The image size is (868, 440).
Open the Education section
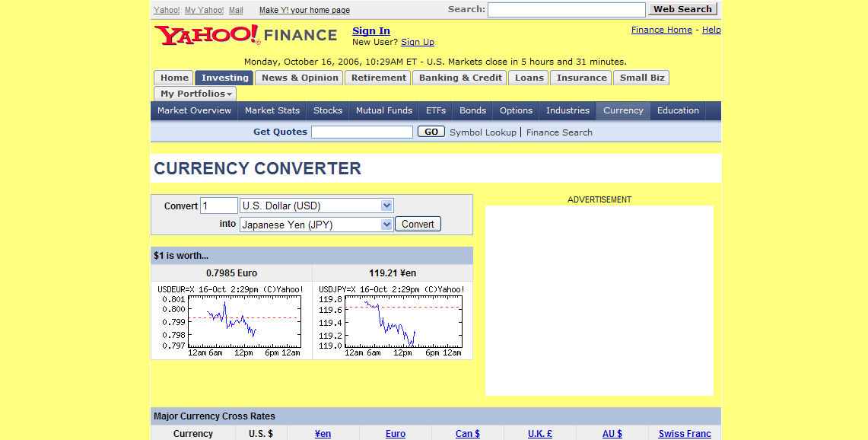[x=678, y=110]
